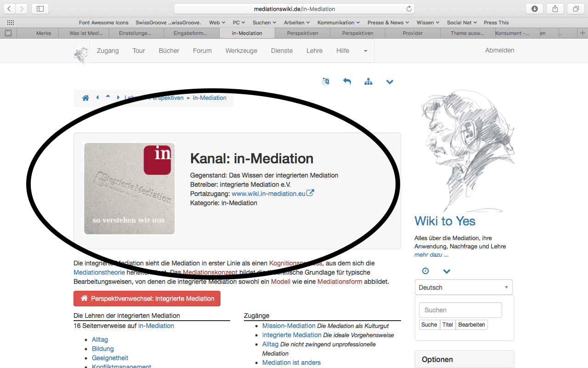Click the blue reply arrow icon
588x368 pixels.
(x=347, y=81)
